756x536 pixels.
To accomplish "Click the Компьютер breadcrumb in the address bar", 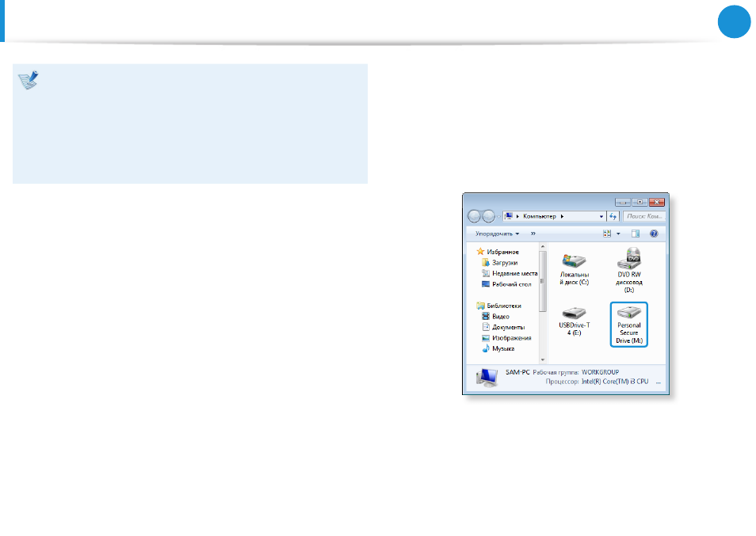I will click(x=540, y=216).
